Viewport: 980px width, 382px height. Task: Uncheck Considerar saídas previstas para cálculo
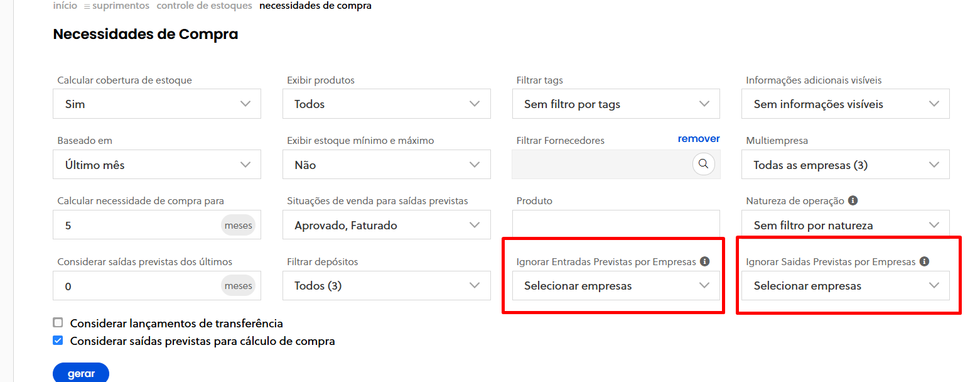pos(58,341)
